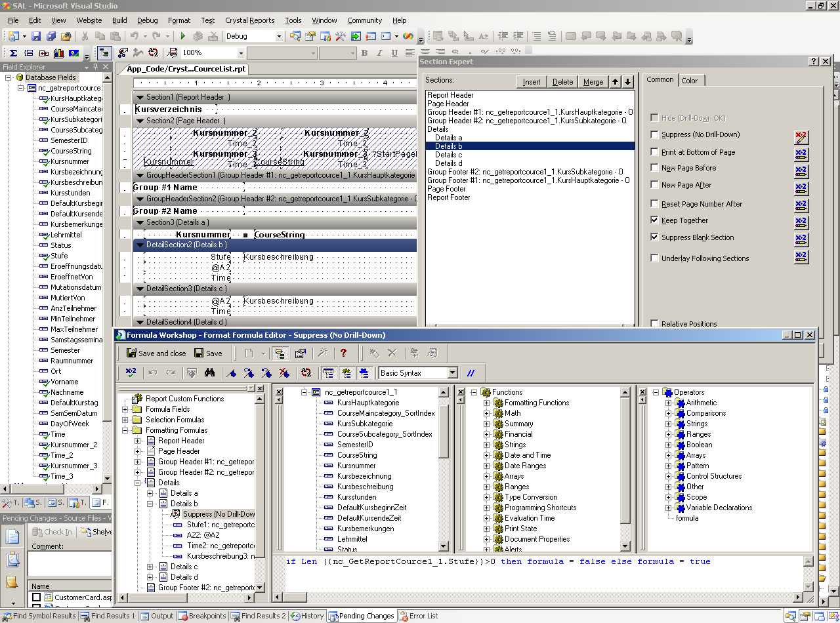Uncheck the Keep Together checkbox
840x623 pixels.
click(x=654, y=220)
